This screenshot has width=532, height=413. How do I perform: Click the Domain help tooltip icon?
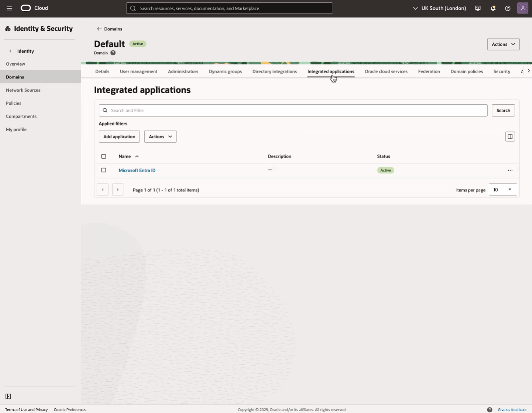(x=113, y=53)
